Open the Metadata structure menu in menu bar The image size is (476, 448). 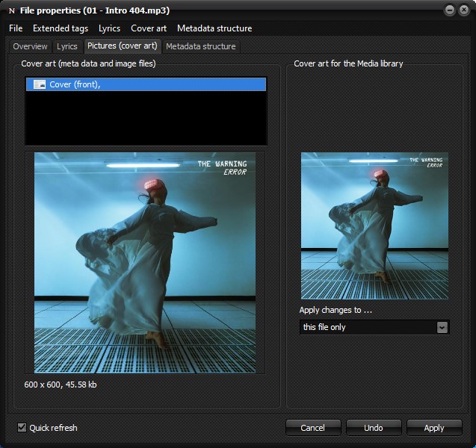point(214,28)
